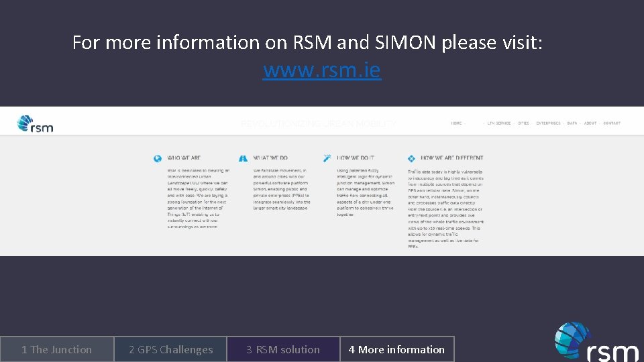This screenshot has width=644, height=362.
Task: Click the road icon beside What We Do
Action: tap(243, 158)
